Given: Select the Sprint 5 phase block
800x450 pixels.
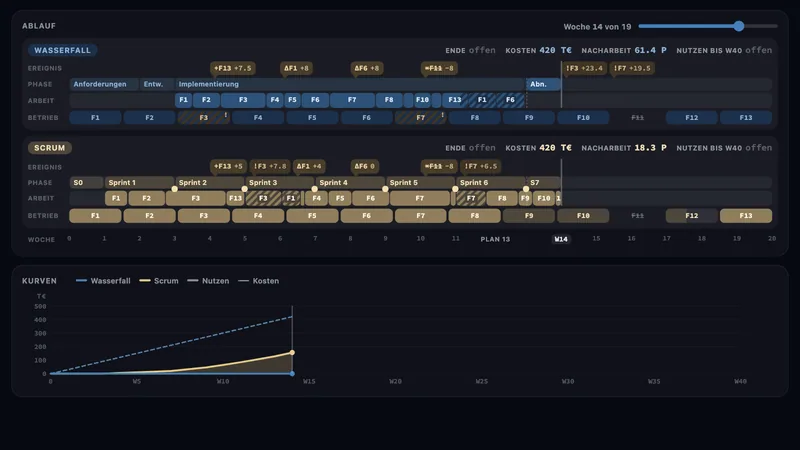Looking at the screenshot, I should pyautogui.click(x=420, y=183).
